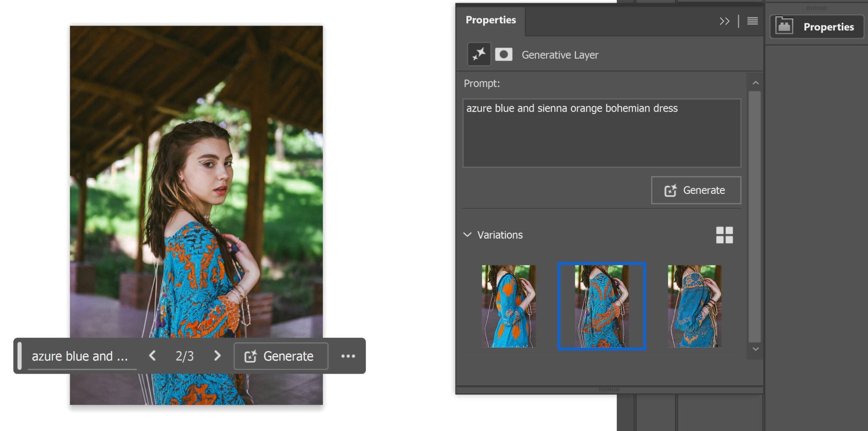Viewport: 868px width, 431px height.
Task: Collapse the Variations section chevron
Action: [467, 235]
